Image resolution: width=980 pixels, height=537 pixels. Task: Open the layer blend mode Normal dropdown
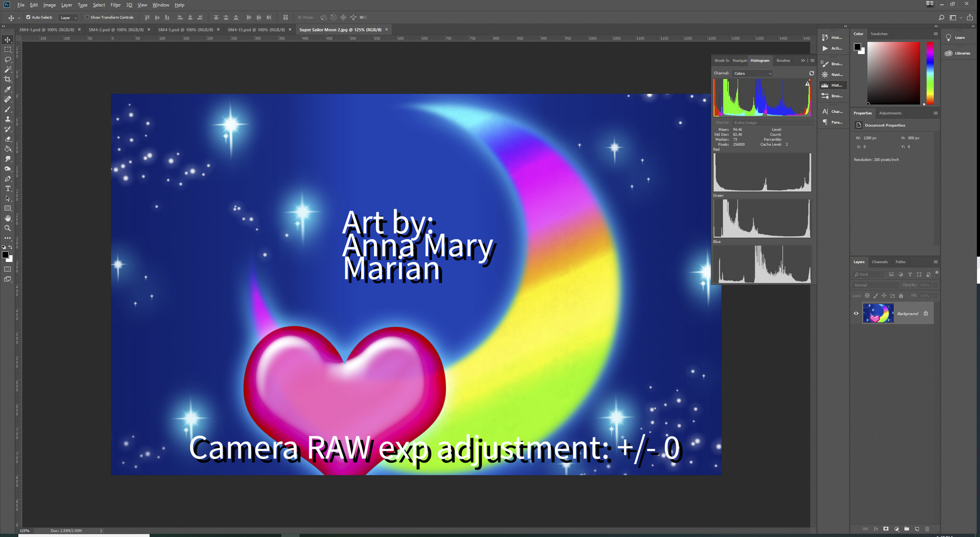coord(876,285)
